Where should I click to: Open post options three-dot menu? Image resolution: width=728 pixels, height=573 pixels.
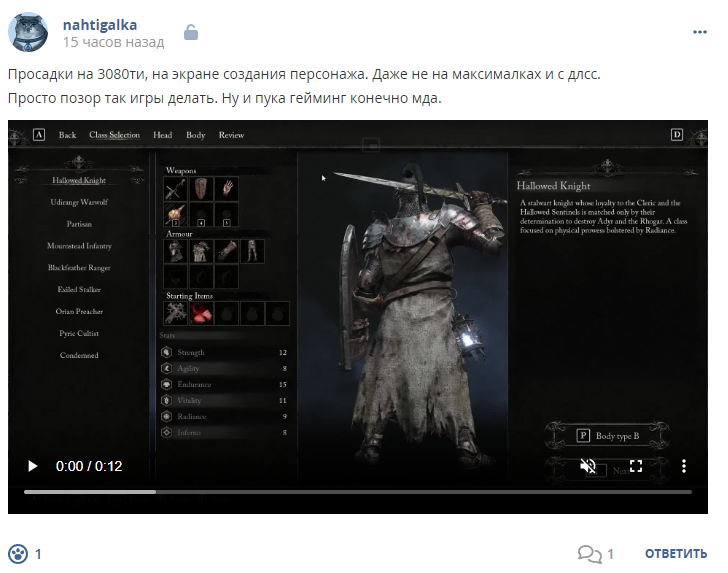(700, 32)
